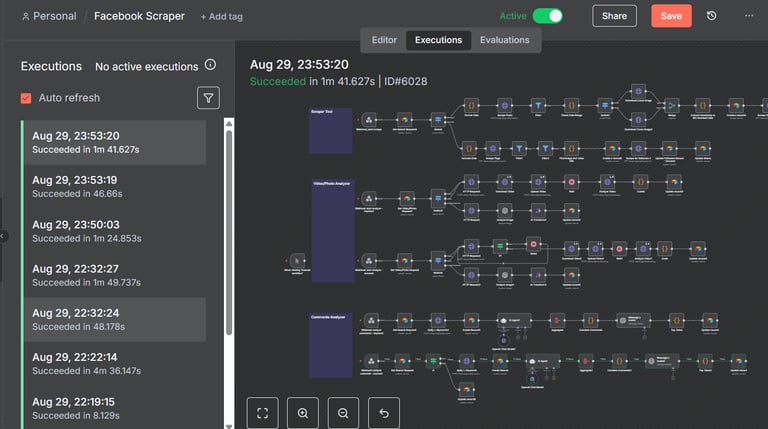Switch to the Editor tab
The height and width of the screenshot is (429, 768).
[x=384, y=40]
